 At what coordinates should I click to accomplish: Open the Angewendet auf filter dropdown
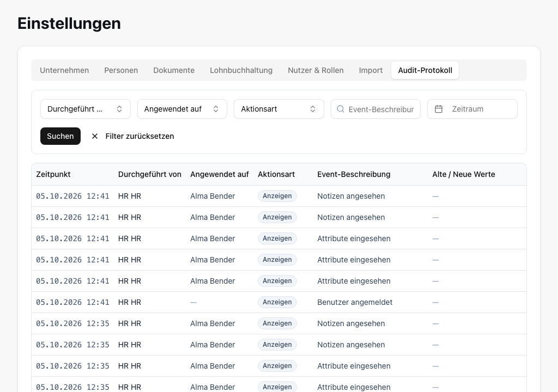tap(182, 109)
